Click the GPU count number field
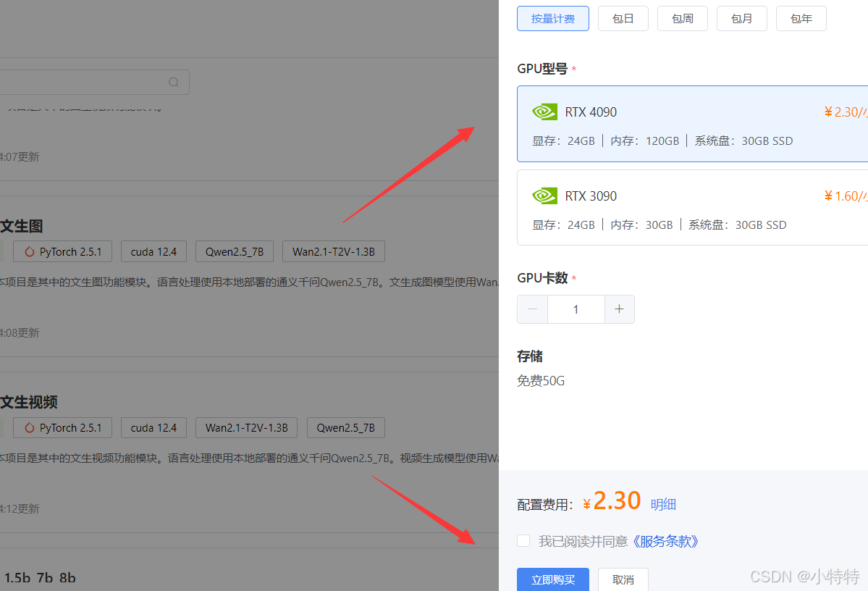The width and height of the screenshot is (868, 591). (576, 309)
